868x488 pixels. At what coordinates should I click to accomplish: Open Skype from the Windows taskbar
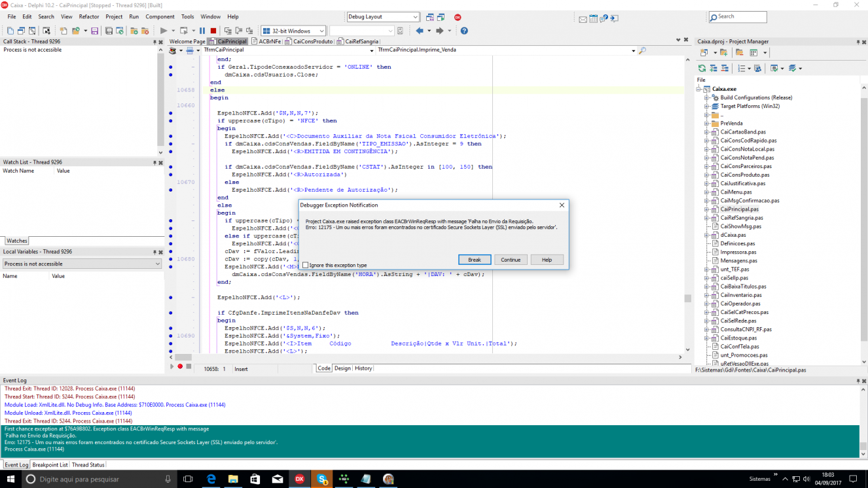[322, 479]
